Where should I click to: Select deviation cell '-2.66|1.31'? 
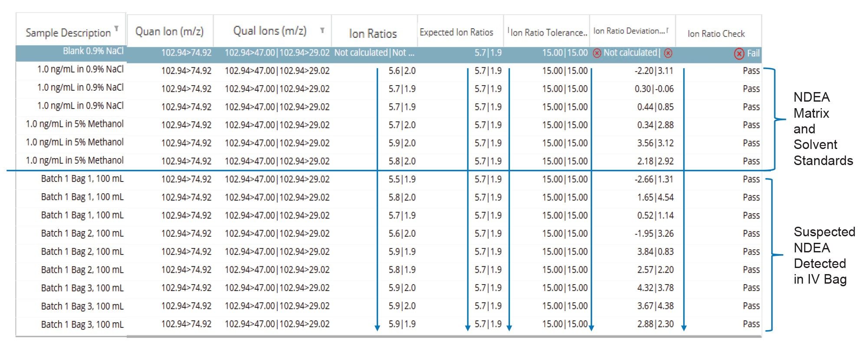coord(654,179)
